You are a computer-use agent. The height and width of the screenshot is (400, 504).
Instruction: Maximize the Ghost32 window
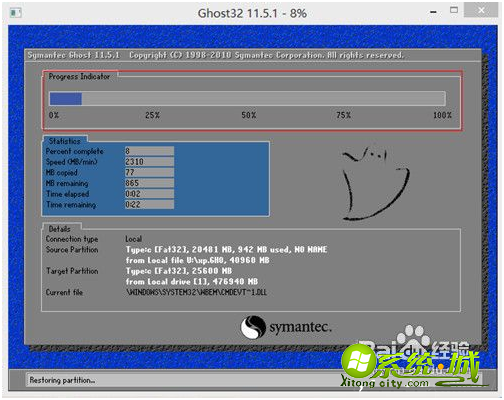pos(454,10)
